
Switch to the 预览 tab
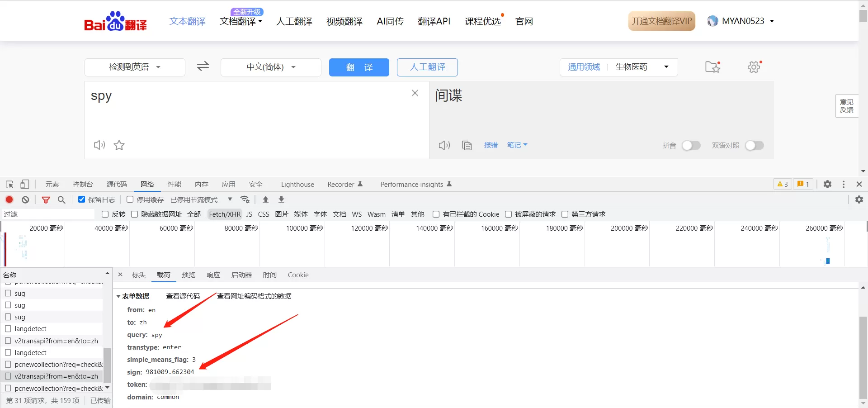pyautogui.click(x=188, y=275)
